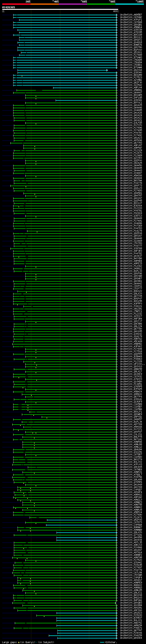
Task: Select the UniRef100_P12332 entry
Action: pos(131,314)
